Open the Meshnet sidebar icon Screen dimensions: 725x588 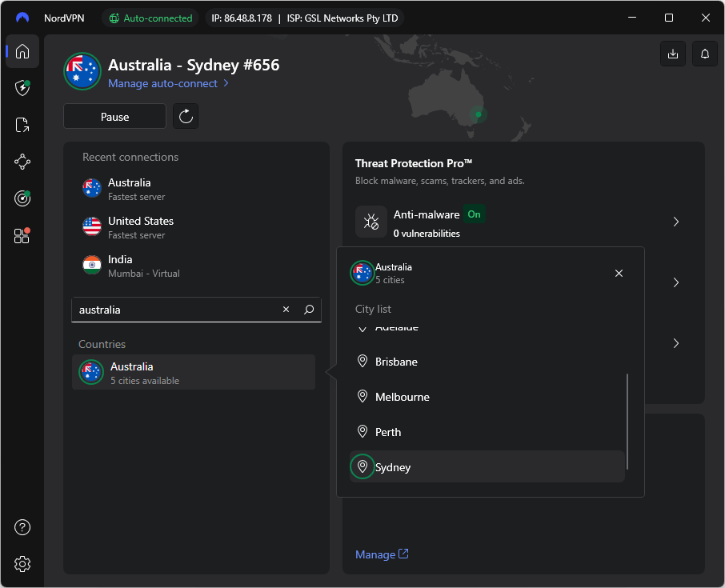[x=22, y=161]
